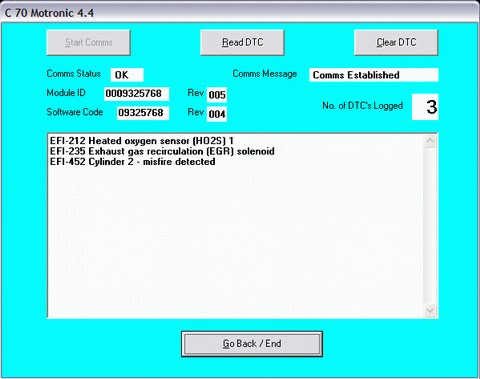This screenshot has height=379, width=480.
Task: Click the Read DTC button
Action: pos(242,42)
